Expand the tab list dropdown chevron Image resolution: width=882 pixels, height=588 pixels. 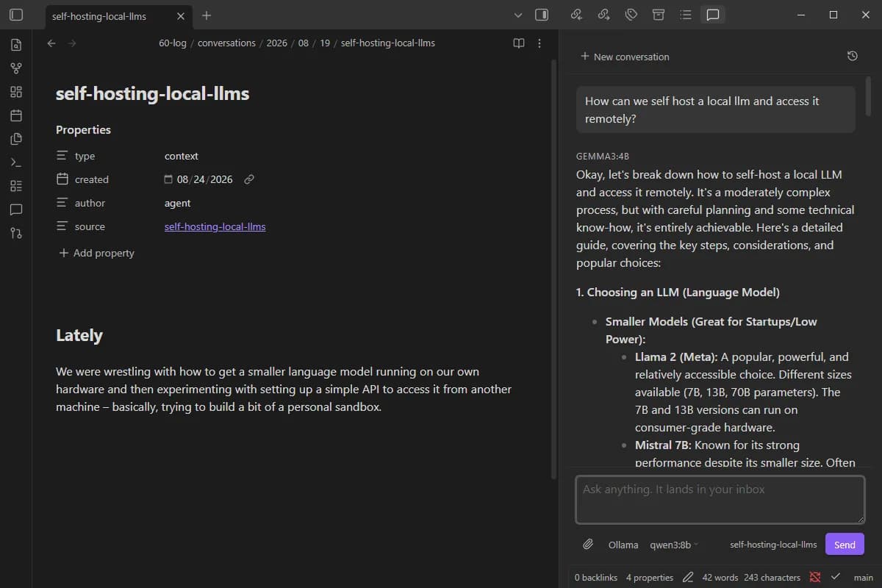(x=518, y=15)
